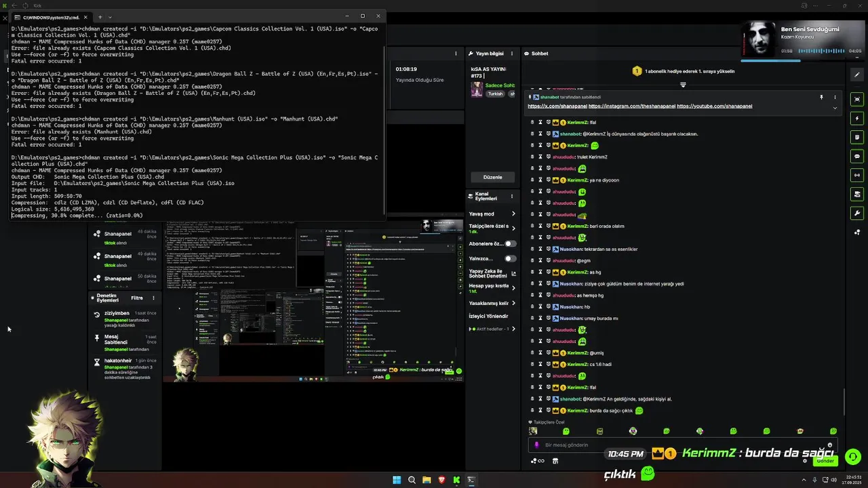This screenshot has width=868, height=488.
Task: Open the Kanal Eylemleri three-dot menu
Action: 512,196
